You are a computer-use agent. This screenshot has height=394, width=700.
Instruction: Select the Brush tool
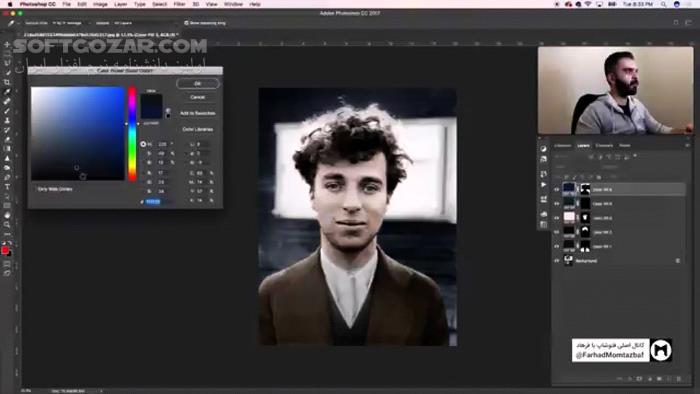(7, 111)
